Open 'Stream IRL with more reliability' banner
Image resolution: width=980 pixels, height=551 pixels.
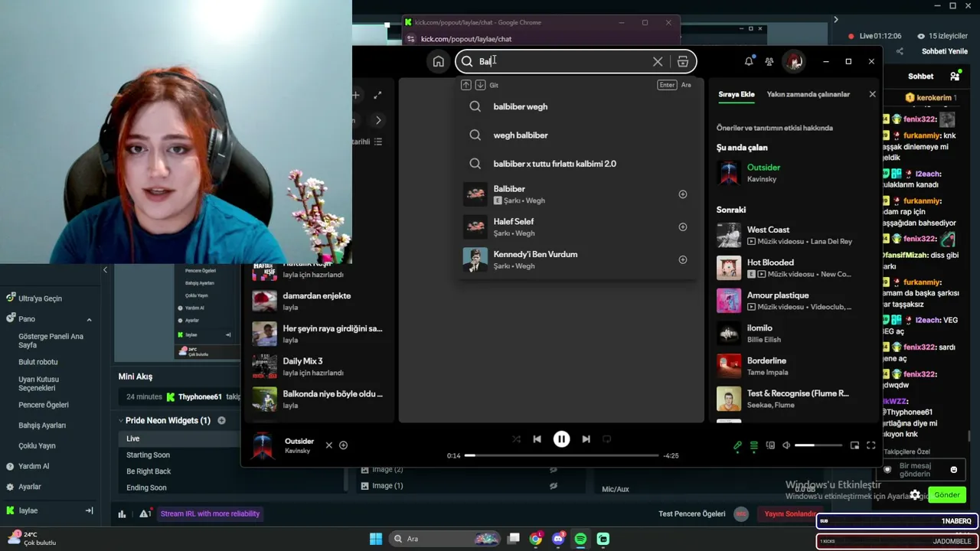click(210, 514)
